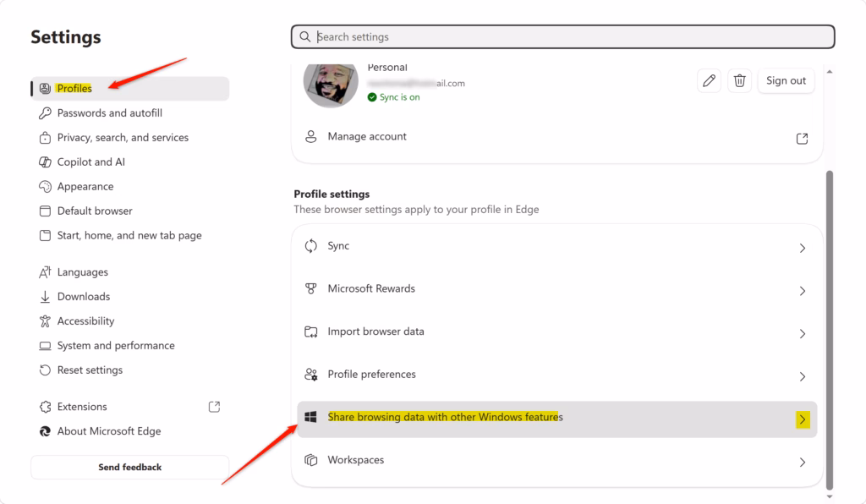The height and width of the screenshot is (504, 866).
Task: Click the Accessibility figure icon
Action: [45, 320]
